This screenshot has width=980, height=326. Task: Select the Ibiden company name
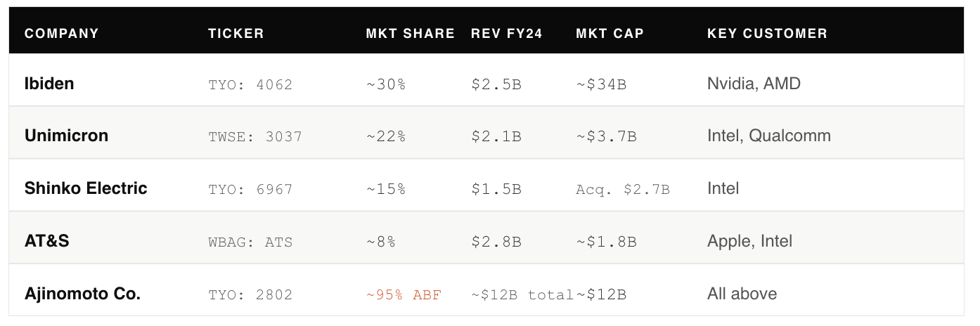coord(49,84)
